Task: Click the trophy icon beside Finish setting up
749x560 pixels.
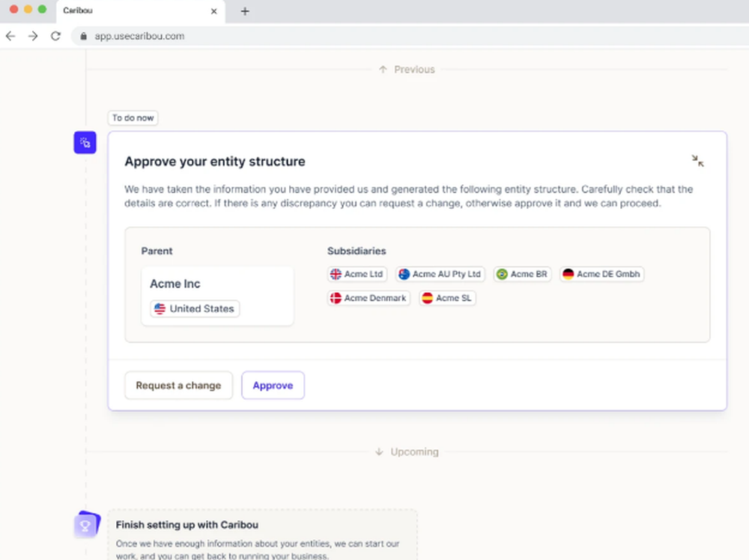Action: 85,526
